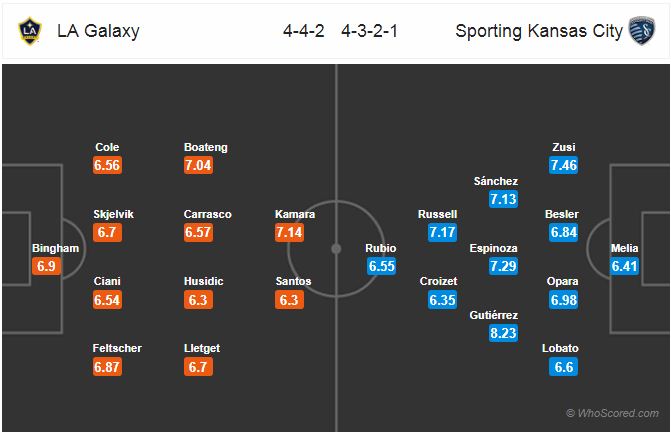Select the 4-4-2 formation label
The height and width of the screenshot is (432, 671).
pyautogui.click(x=303, y=31)
